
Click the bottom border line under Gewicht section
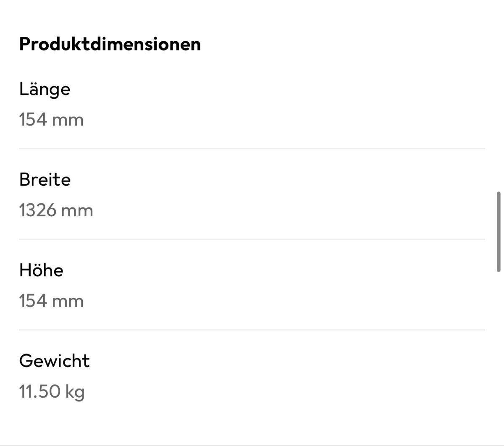[252, 445]
